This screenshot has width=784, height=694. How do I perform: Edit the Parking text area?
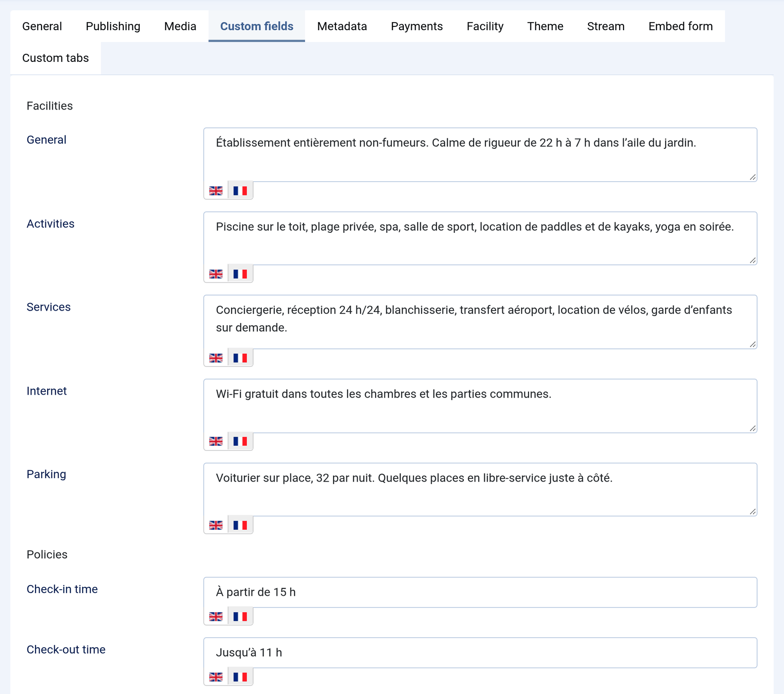[x=480, y=490]
